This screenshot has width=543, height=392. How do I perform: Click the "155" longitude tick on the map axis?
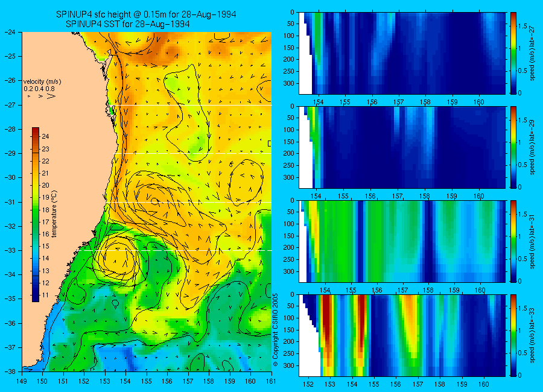[147, 381]
